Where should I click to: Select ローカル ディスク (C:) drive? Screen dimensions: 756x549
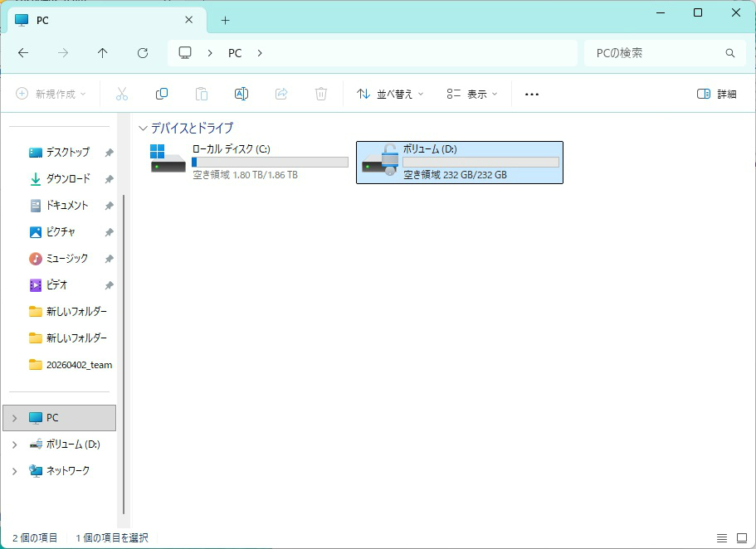point(249,163)
